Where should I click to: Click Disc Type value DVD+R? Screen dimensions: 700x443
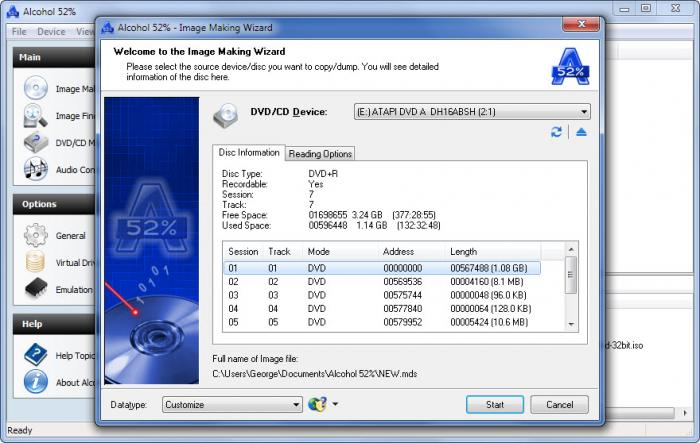click(323, 174)
